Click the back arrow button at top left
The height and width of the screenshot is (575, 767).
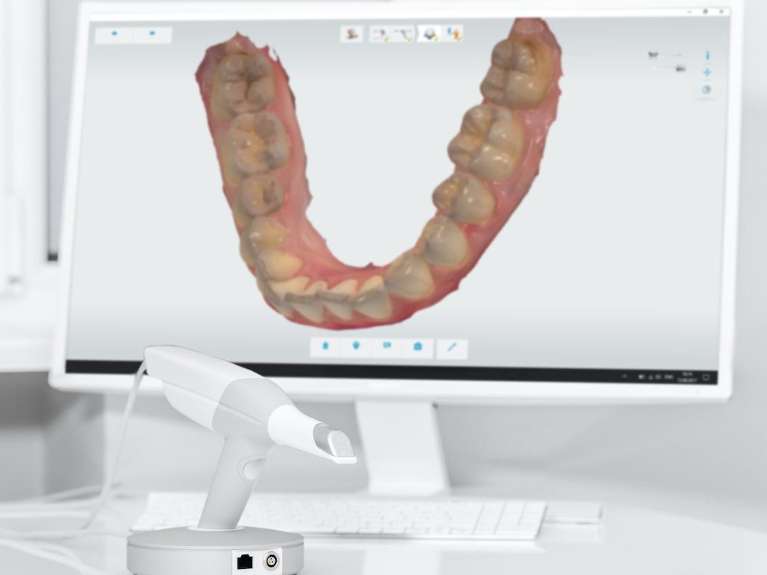tap(114, 34)
